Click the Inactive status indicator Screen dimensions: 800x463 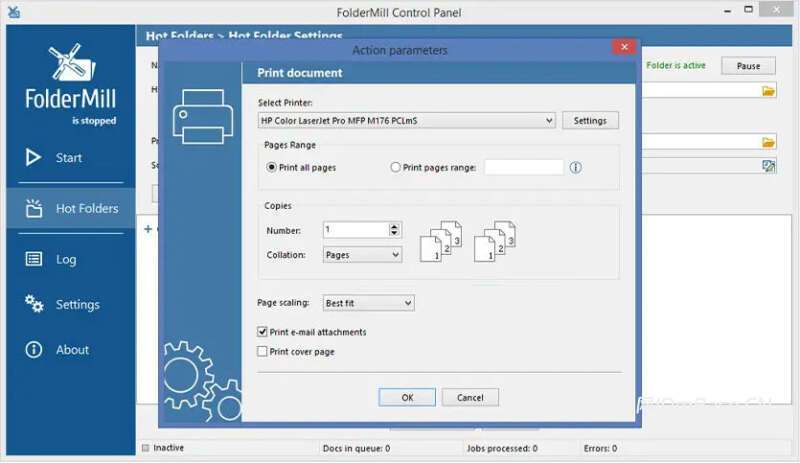pyautogui.click(x=145, y=448)
